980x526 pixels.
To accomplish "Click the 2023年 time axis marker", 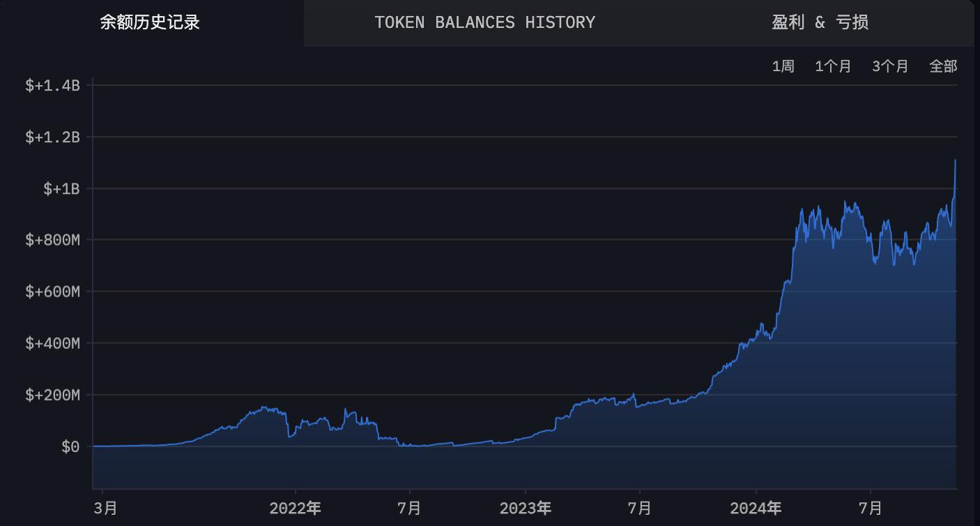I will [x=526, y=508].
